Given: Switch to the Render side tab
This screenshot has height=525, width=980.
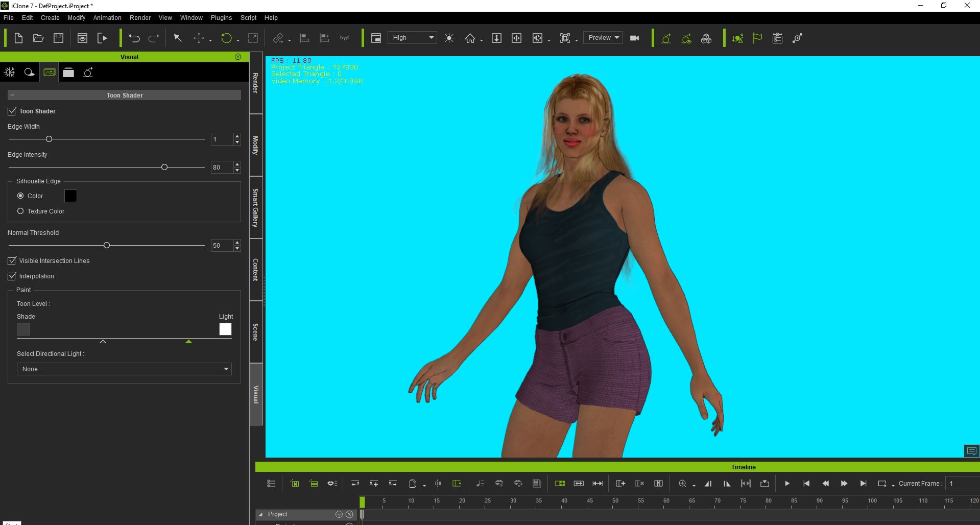Looking at the screenshot, I should point(256,83).
